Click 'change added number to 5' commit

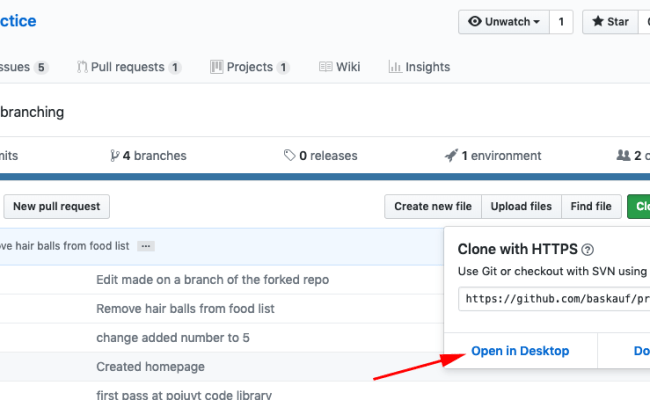click(173, 338)
